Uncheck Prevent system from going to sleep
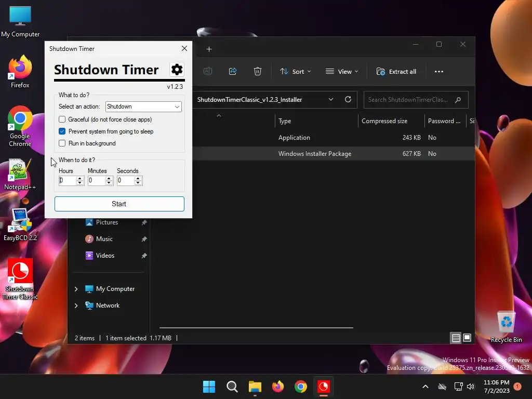 (x=62, y=131)
